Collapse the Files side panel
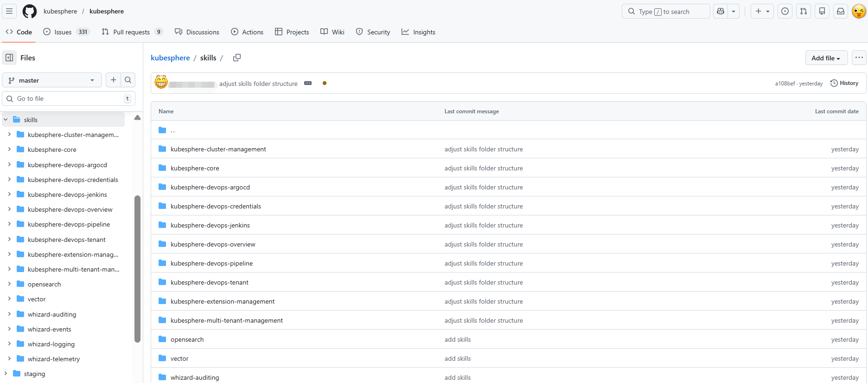This screenshot has height=383, width=868. 9,58
